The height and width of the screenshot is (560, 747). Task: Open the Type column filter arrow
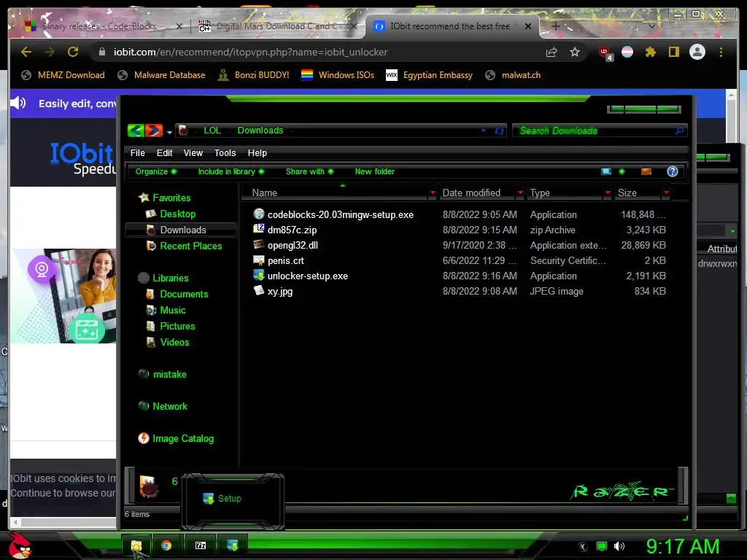608,192
